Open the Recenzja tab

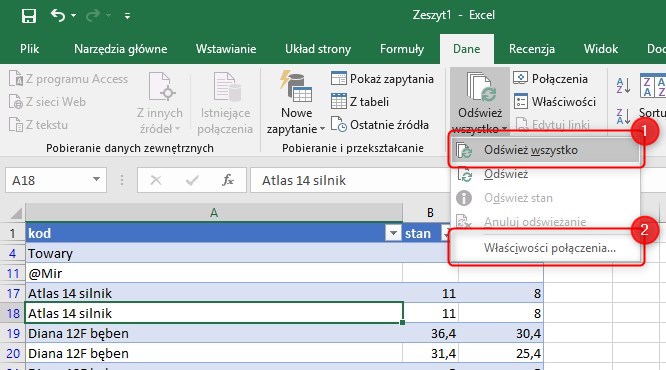pyautogui.click(x=532, y=49)
